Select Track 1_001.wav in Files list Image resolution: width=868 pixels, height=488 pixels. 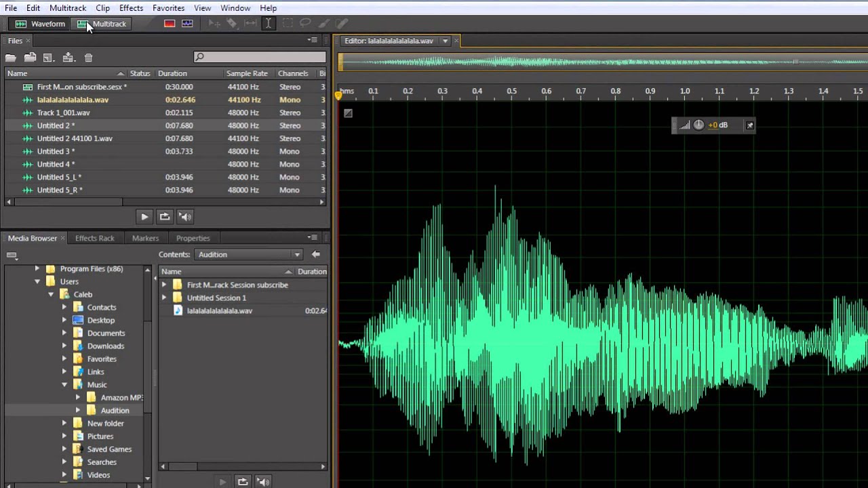[x=63, y=113]
